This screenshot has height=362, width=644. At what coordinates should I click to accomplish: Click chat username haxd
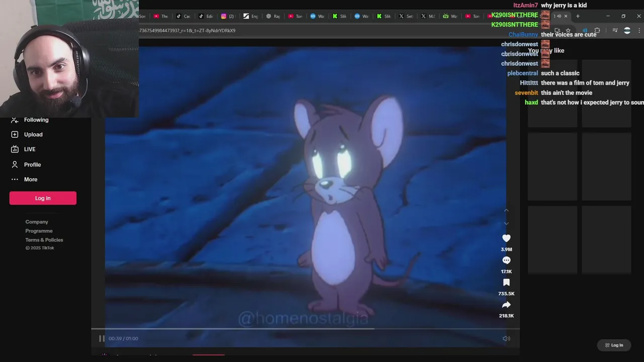coord(531,103)
